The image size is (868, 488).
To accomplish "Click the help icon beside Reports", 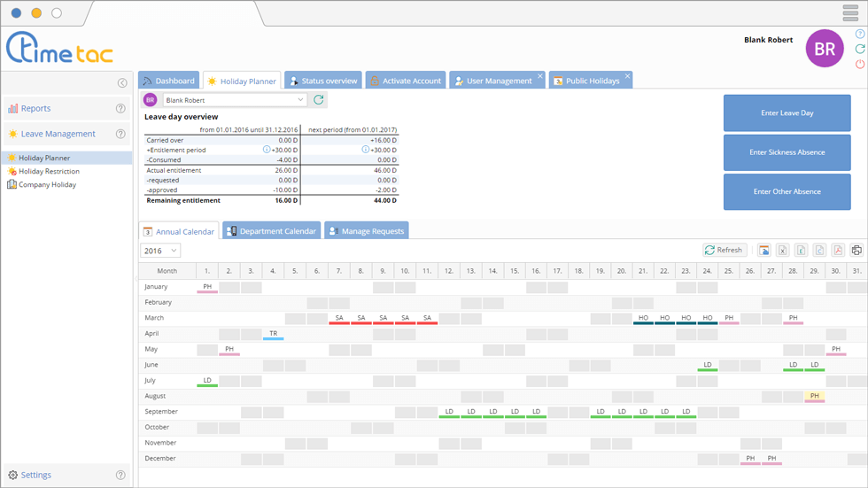I will tap(121, 109).
